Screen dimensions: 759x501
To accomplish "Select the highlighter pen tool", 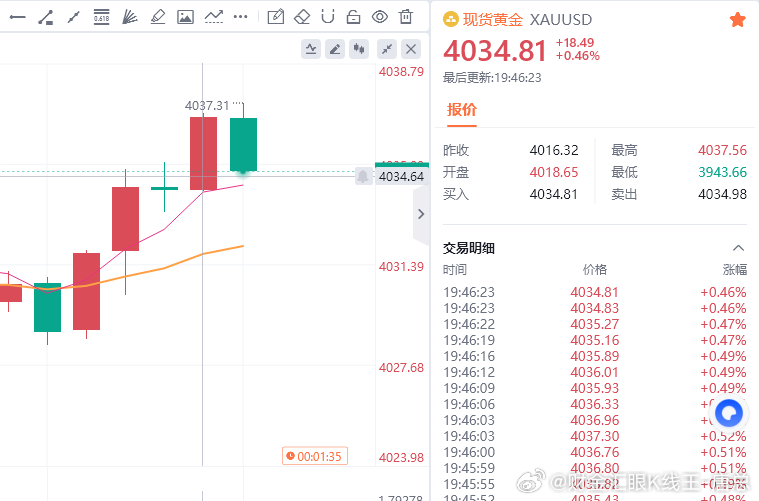I will 157,17.
